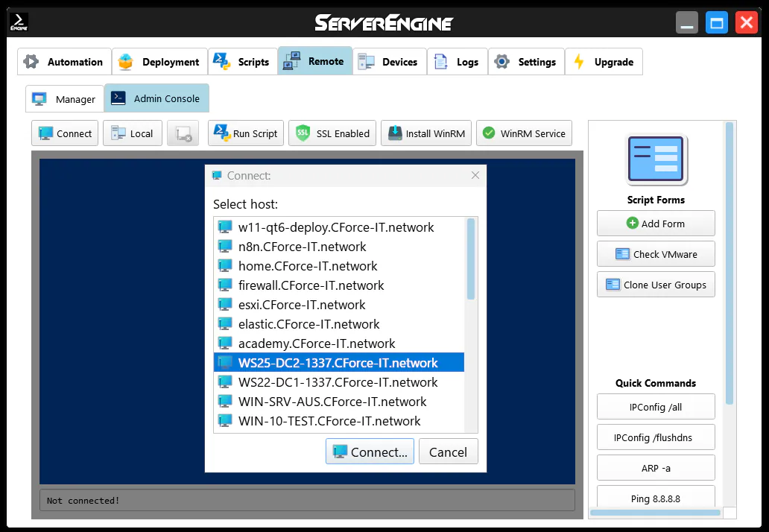Toggle the SSL Enabled option
This screenshot has width=769, height=532.
coord(332,133)
